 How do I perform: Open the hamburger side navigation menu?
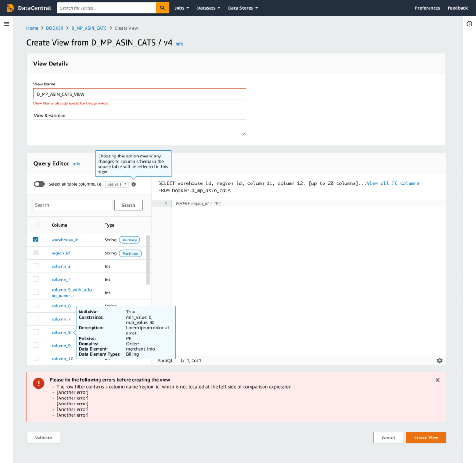pos(7,24)
